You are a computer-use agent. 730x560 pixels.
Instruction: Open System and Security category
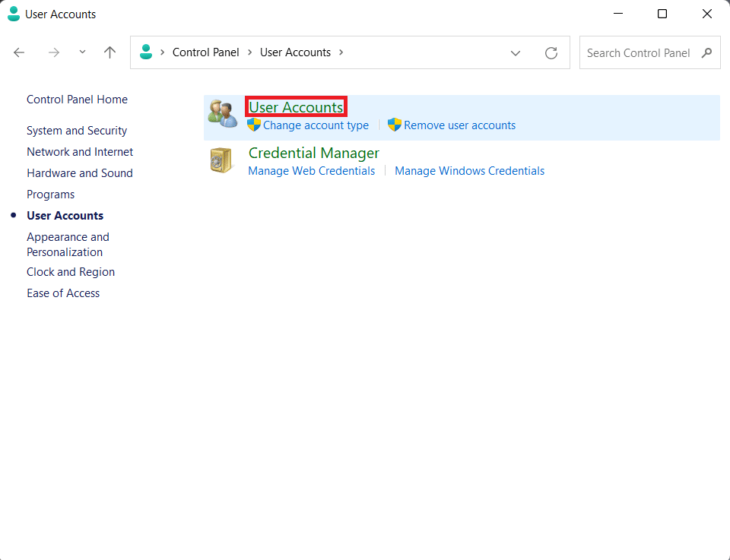coord(77,131)
